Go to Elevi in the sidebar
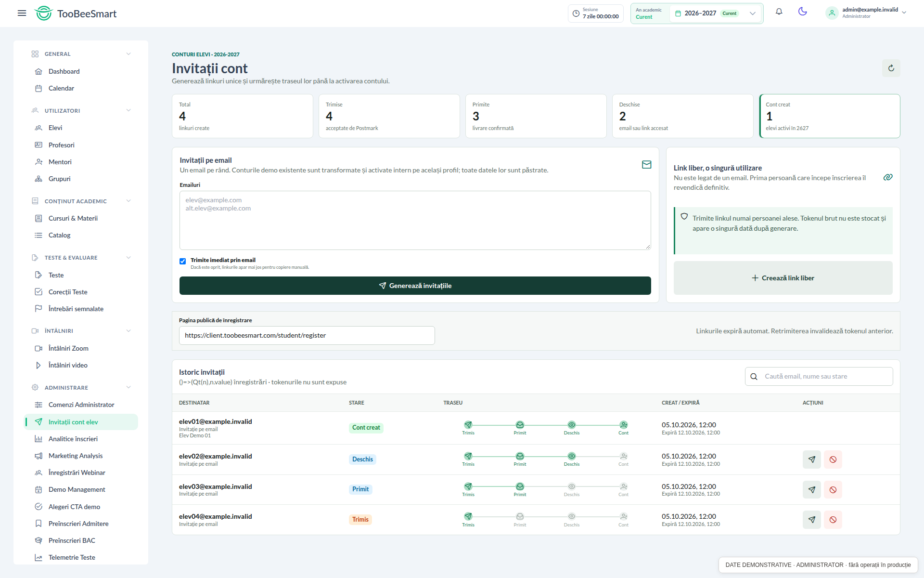Viewport: 924px width, 578px height. coord(81,128)
